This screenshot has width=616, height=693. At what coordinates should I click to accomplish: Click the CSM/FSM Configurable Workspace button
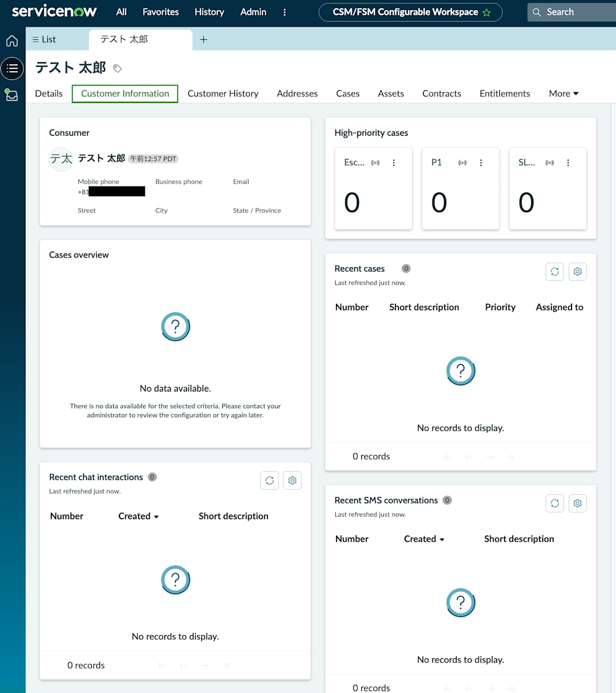tap(410, 12)
